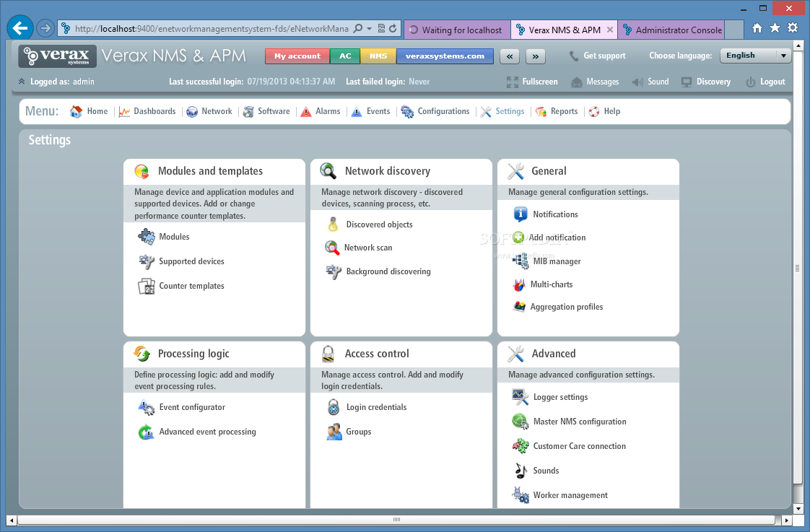The width and height of the screenshot is (810, 532).
Task: Open Dashboards from the menu
Action: point(147,112)
